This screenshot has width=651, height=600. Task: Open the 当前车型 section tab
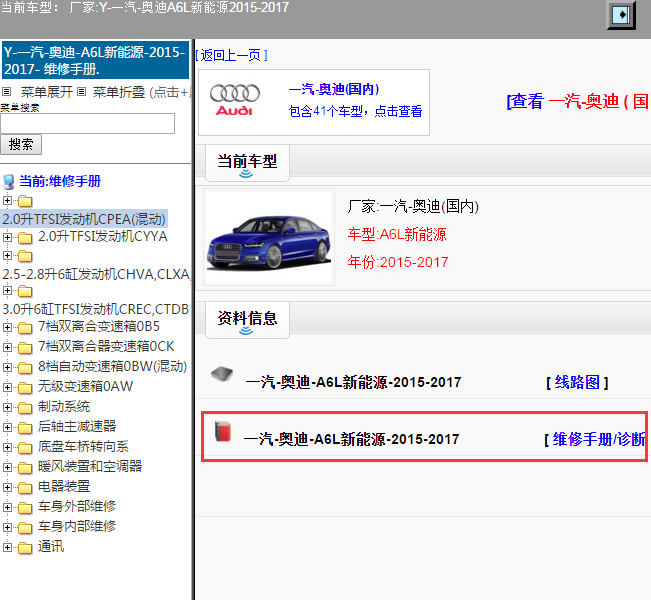click(x=247, y=163)
